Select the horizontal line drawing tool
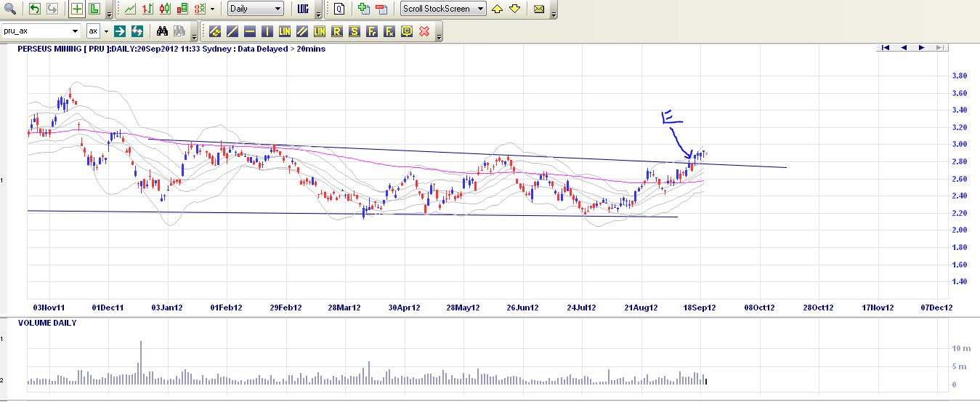980x402 pixels. pos(250,31)
